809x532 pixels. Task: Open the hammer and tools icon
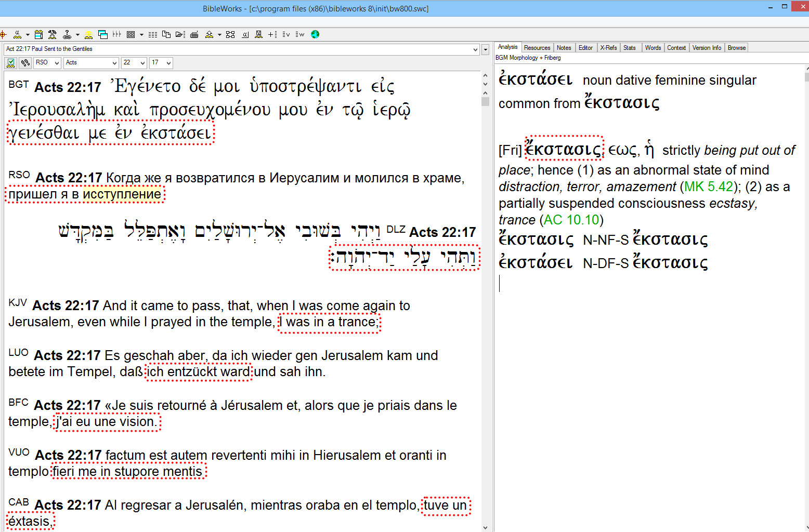tap(53, 34)
